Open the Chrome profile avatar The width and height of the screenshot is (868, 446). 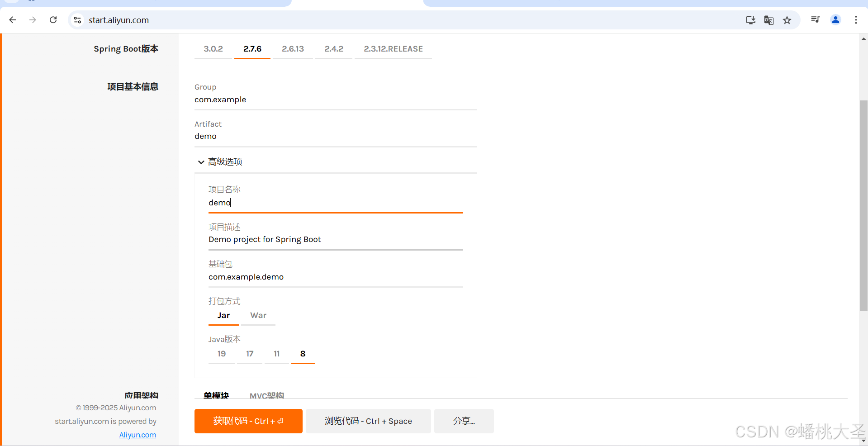point(835,19)
